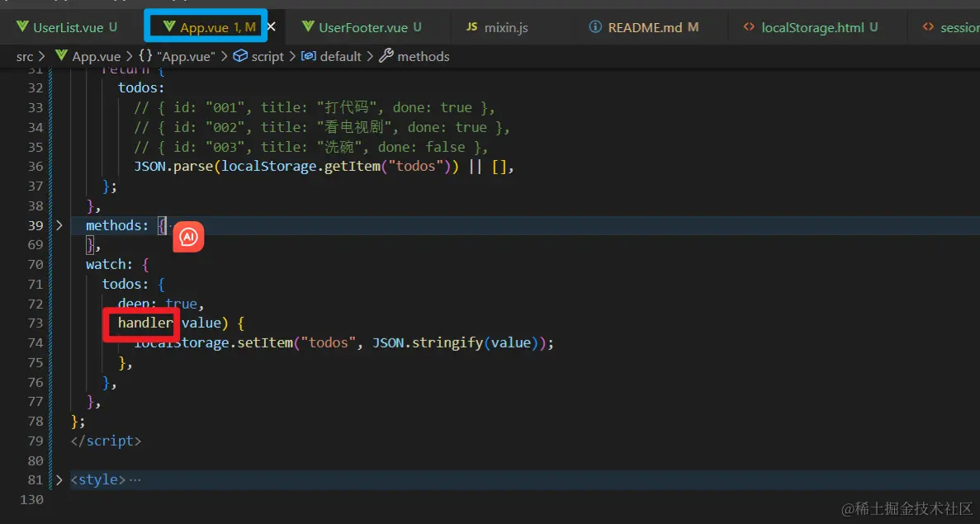Screen dimensions: 980x524
Task: Click the src breadcrumb segment
Action: pos(25,57)
